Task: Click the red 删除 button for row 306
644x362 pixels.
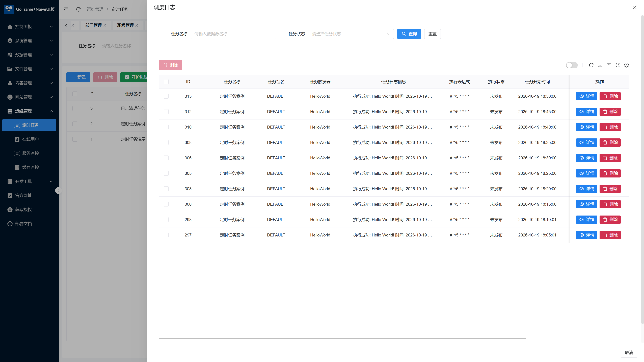Action: tap(610, 158)
